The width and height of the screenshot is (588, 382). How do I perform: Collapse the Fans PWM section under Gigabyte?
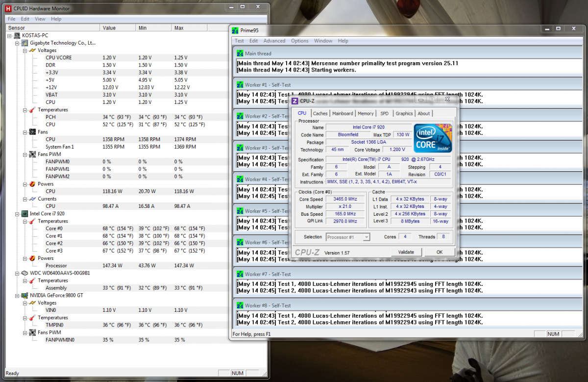click(x=25, y=154)
